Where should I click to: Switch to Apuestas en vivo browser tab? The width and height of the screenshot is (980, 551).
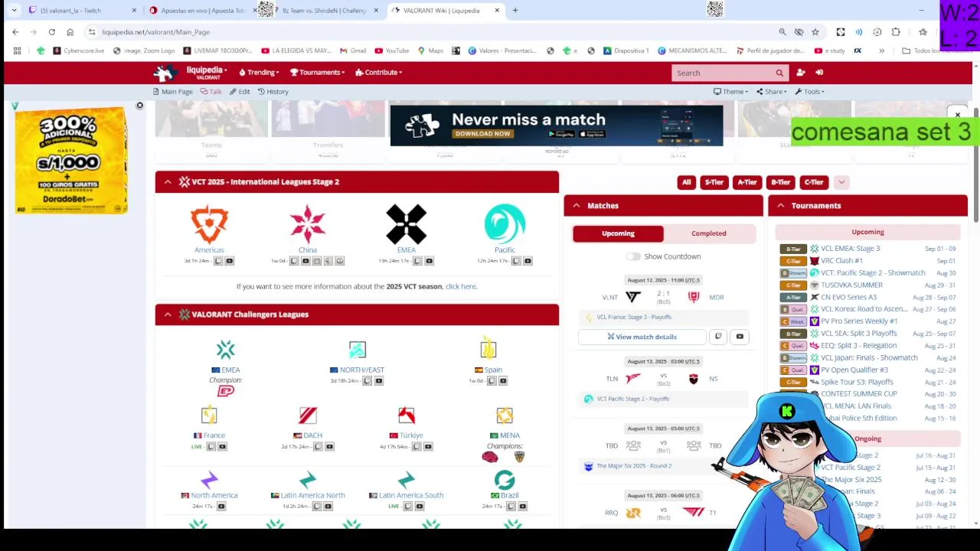201,11
